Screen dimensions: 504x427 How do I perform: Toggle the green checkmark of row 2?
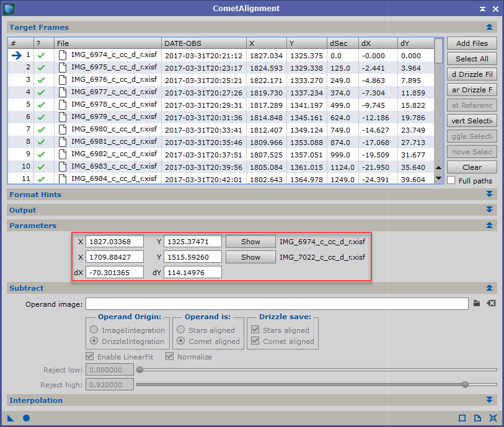coord(41,68)
